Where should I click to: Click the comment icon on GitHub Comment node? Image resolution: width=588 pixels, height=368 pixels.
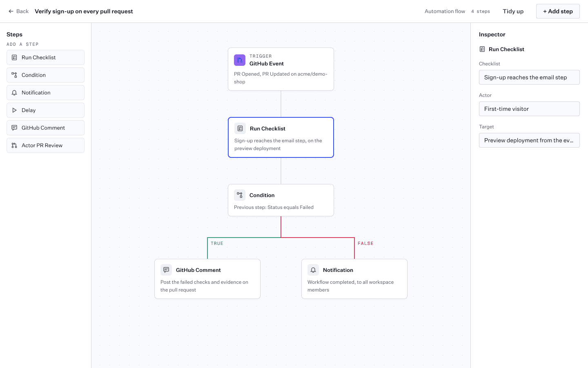(166, 270)
